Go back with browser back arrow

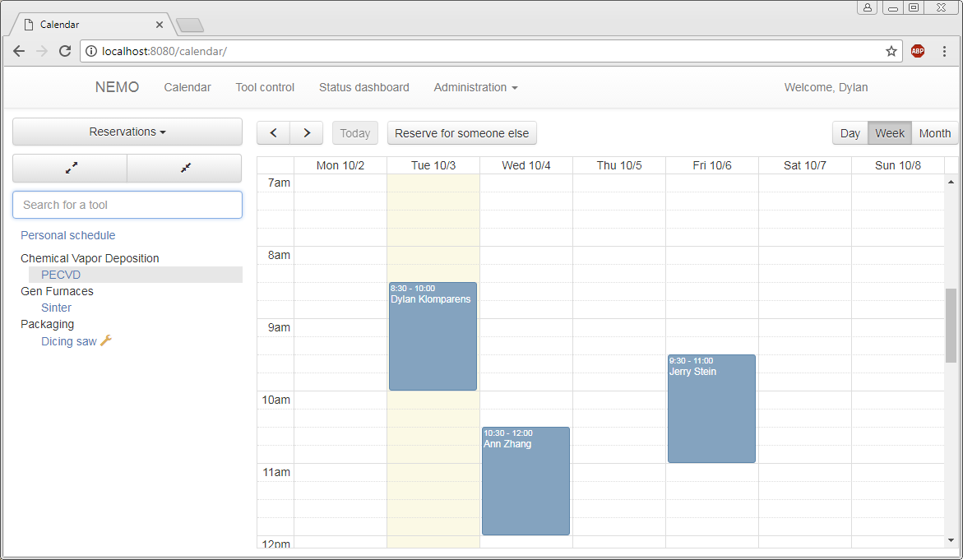click(19, 51)
